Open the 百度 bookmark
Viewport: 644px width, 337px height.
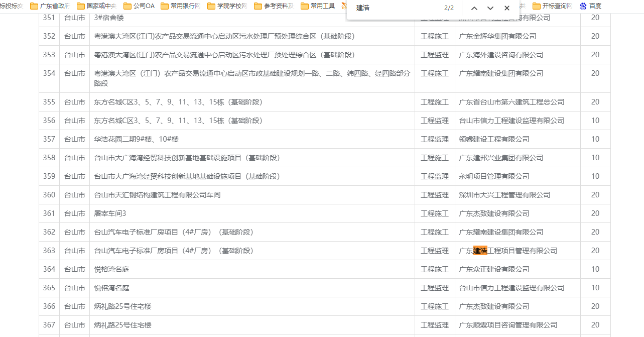590,6
